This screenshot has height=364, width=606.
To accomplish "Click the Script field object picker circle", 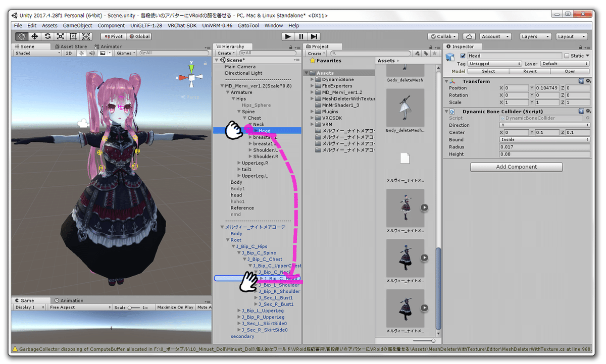I will [587, 118].
